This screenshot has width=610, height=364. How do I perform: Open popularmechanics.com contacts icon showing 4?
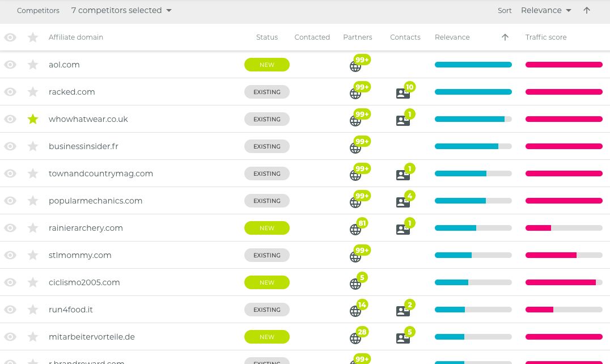point(403,202)
